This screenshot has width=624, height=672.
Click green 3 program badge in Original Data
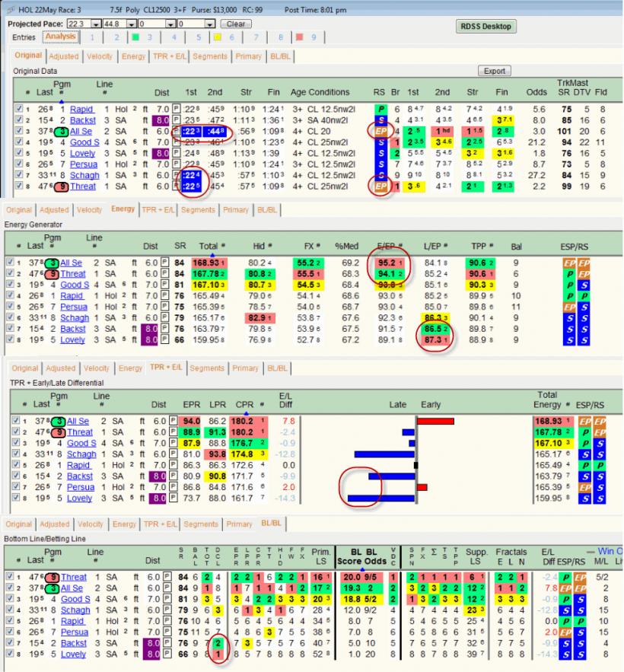tap(62, 131)
